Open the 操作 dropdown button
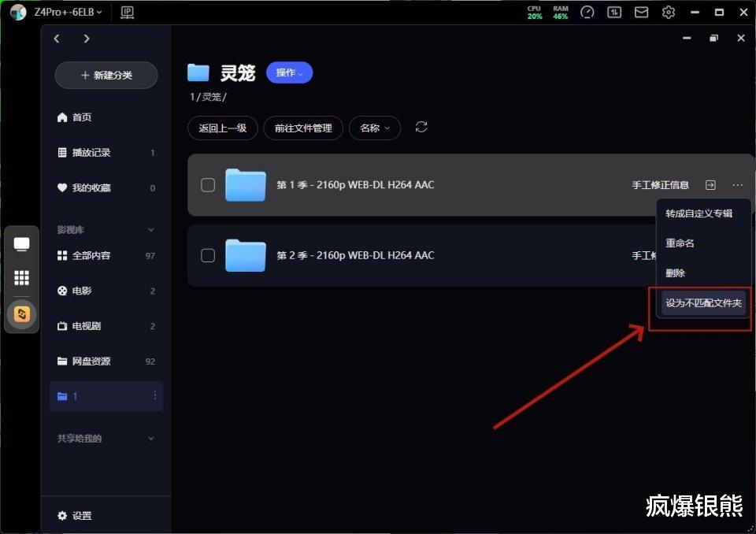Image resolution: width=756 pixels, height=534 pixels. point(289,72)
